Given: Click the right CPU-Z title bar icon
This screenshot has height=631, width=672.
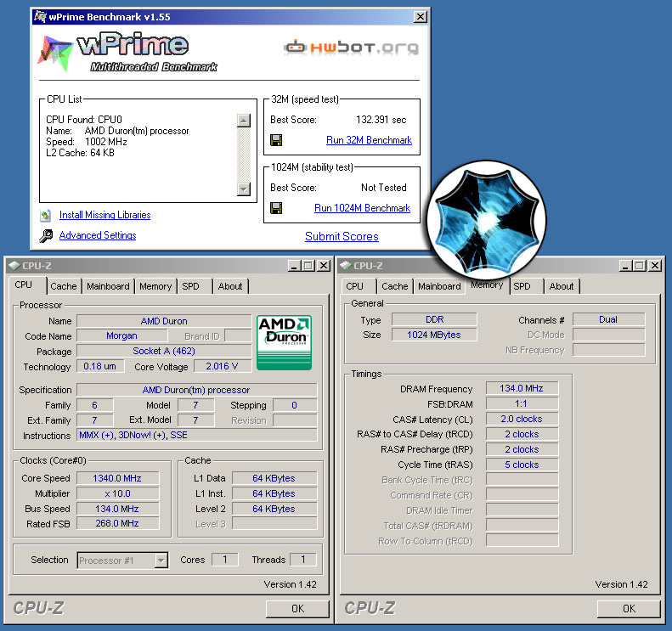Looking at the screenshot, I should tap(346, 266).
